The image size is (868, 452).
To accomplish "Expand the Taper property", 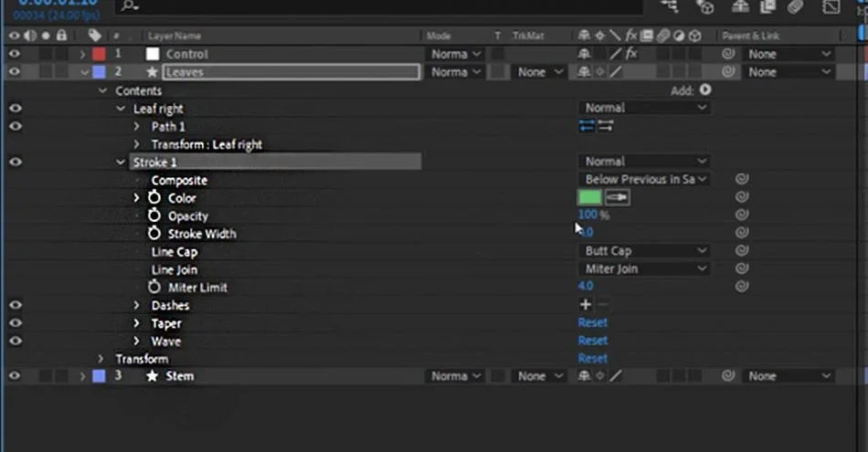I will [137, 323].
